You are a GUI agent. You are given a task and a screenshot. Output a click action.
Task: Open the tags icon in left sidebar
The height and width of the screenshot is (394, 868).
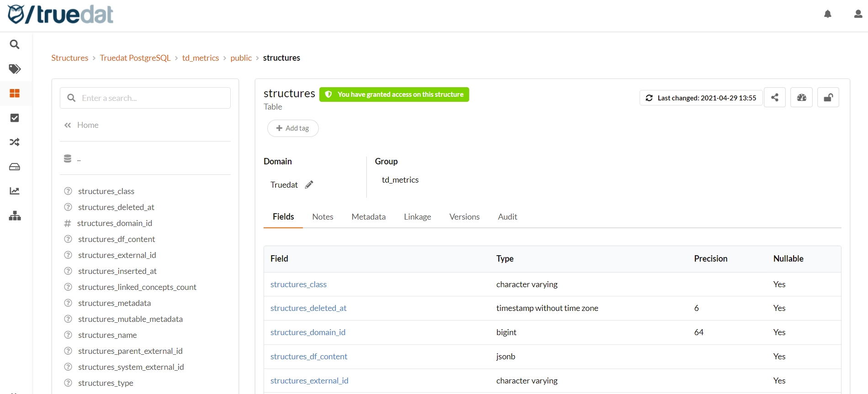[x=15, y=69]
